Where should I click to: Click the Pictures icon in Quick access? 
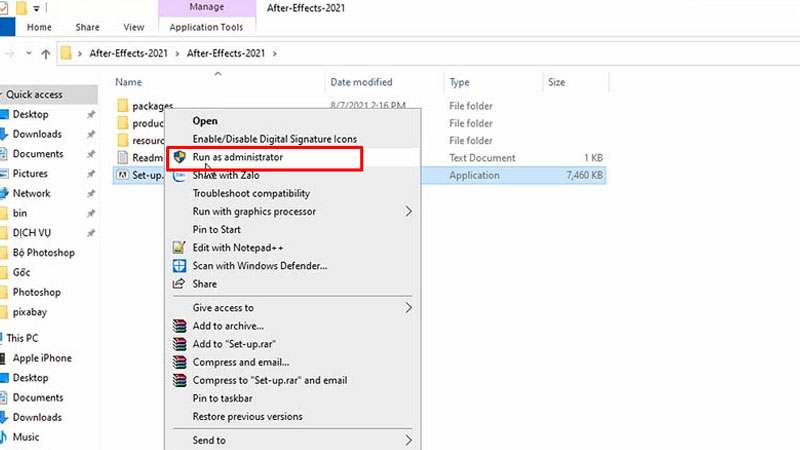pos(4,174)
